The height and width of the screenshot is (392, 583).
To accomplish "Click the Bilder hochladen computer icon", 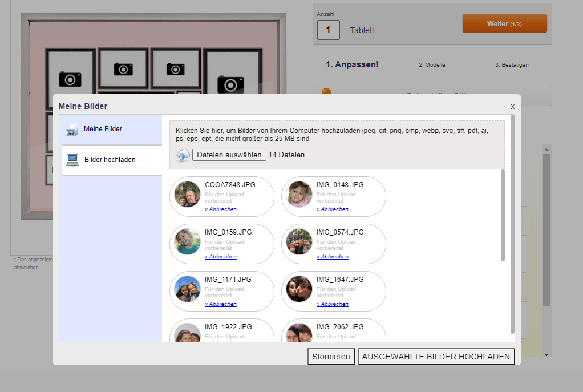I will tap(72, 160).
